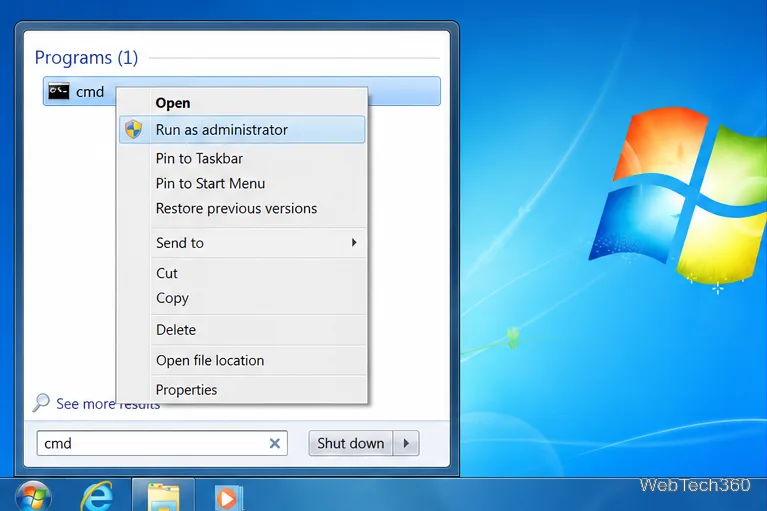The width and height of the screenshot is (767, 511).
Task: Choose Pin to Start Menu
Action: [242, 183]
